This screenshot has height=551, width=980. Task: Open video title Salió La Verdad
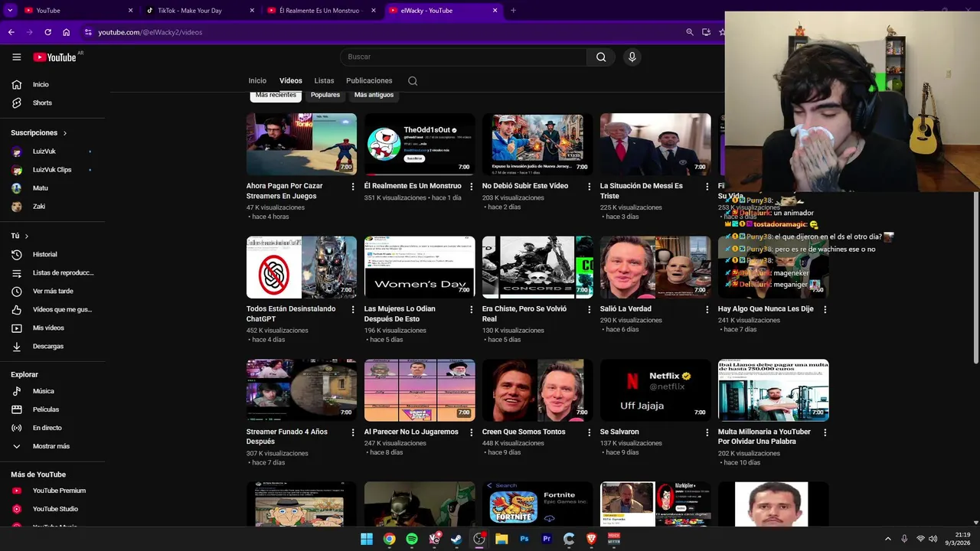click(x=626, y=309)
